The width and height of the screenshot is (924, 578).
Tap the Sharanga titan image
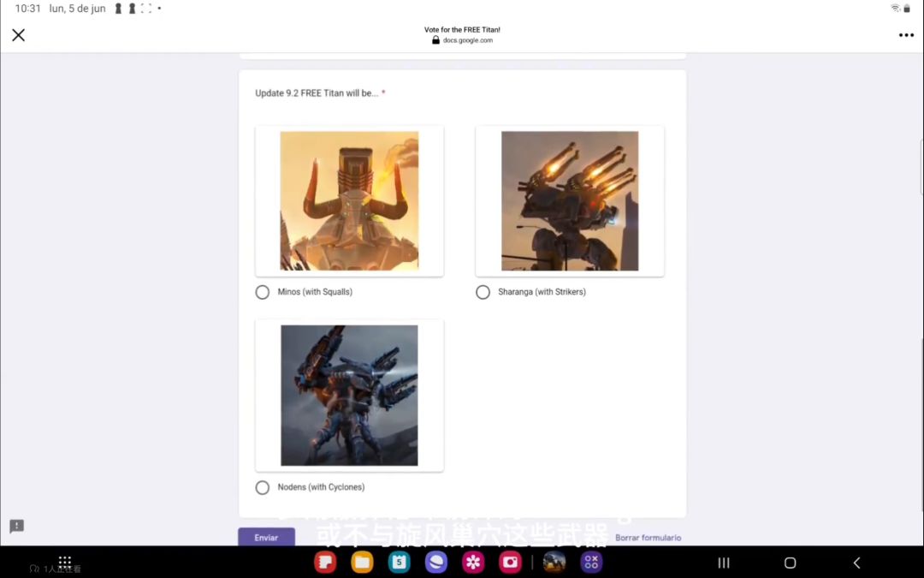[570, 200]
